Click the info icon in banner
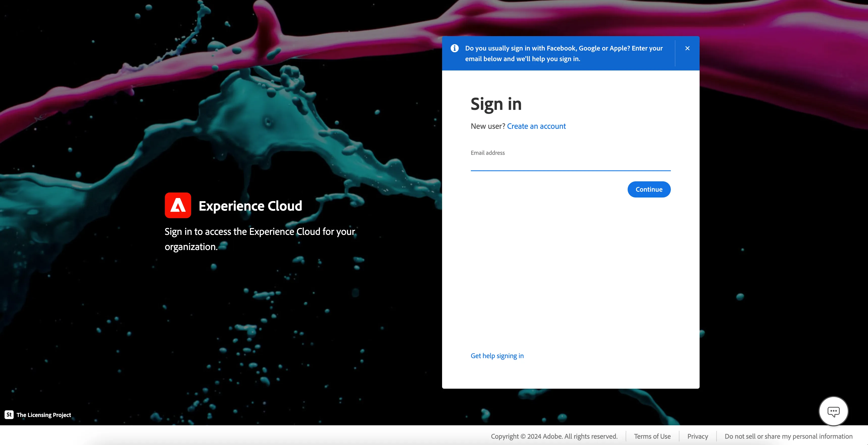Image resolution: width=868 pixels, height=445 pixels. pos(454,48)
